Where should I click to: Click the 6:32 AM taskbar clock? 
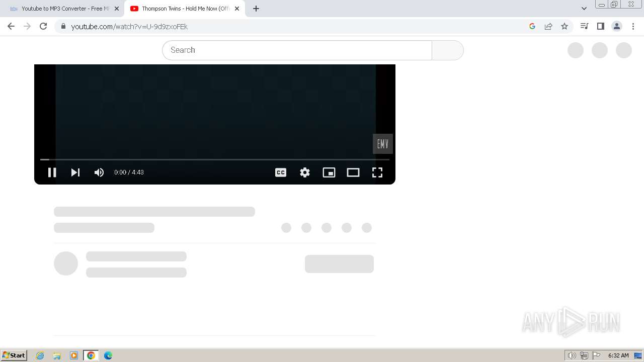click(618, 355)
